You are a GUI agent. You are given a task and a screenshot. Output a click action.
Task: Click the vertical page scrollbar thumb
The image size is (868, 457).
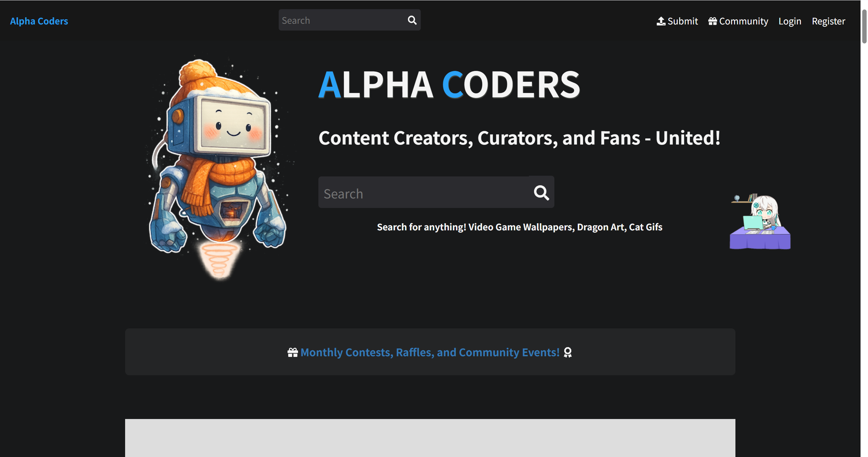tap(864, 27)
